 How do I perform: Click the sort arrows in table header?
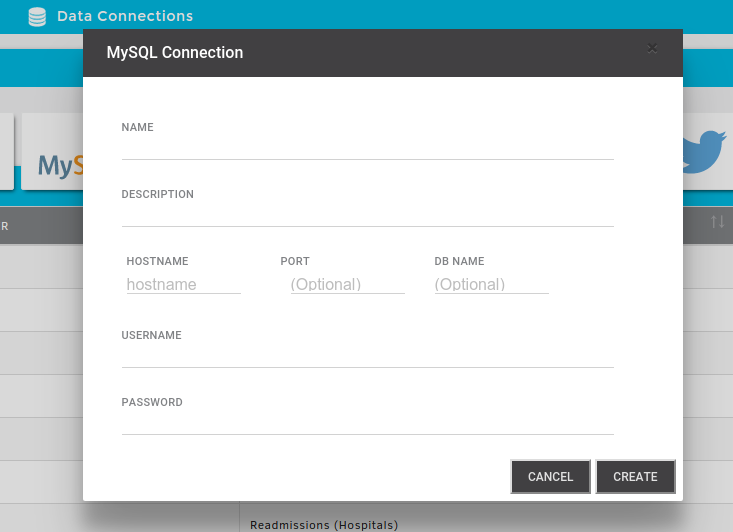click(x=717, y=222)
